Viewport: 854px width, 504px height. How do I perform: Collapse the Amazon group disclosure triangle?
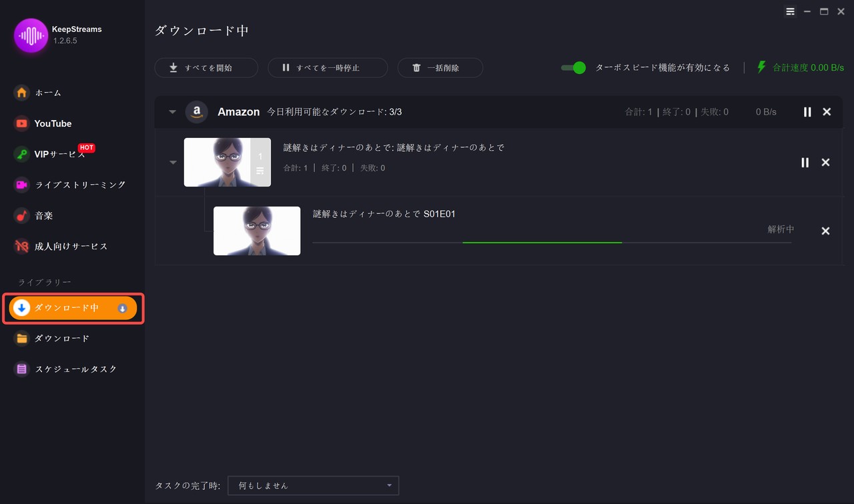tap(172, 112)
